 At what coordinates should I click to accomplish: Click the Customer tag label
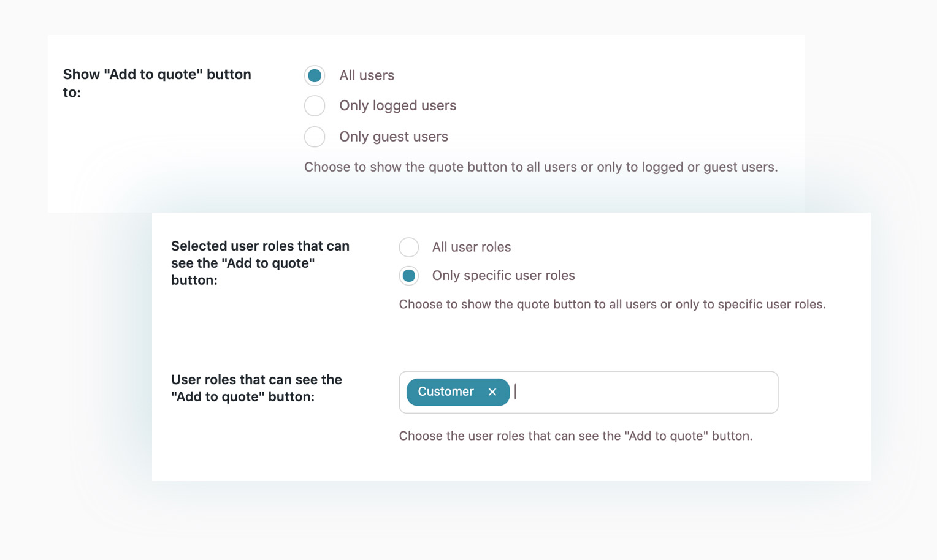click(x=446, y=392)
